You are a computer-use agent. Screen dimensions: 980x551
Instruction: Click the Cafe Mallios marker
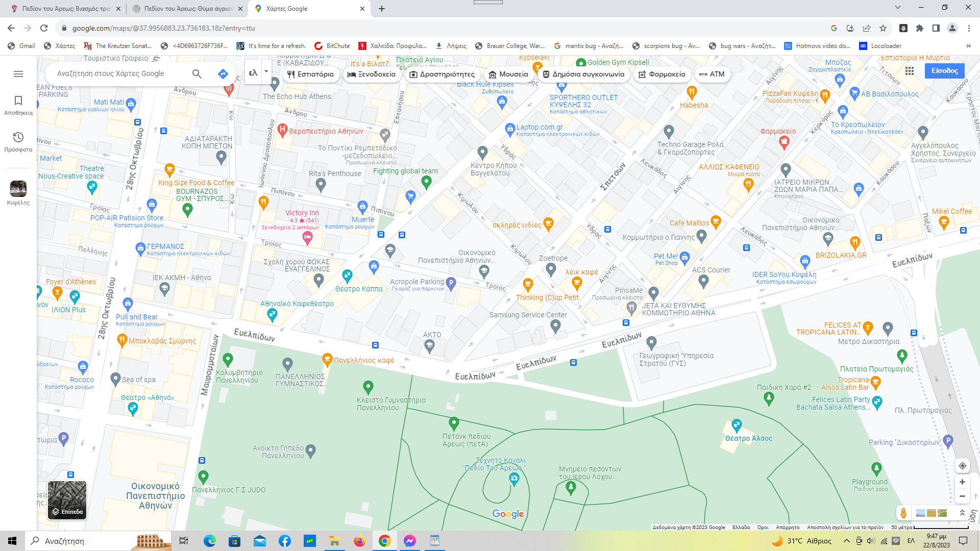point(716,221)
